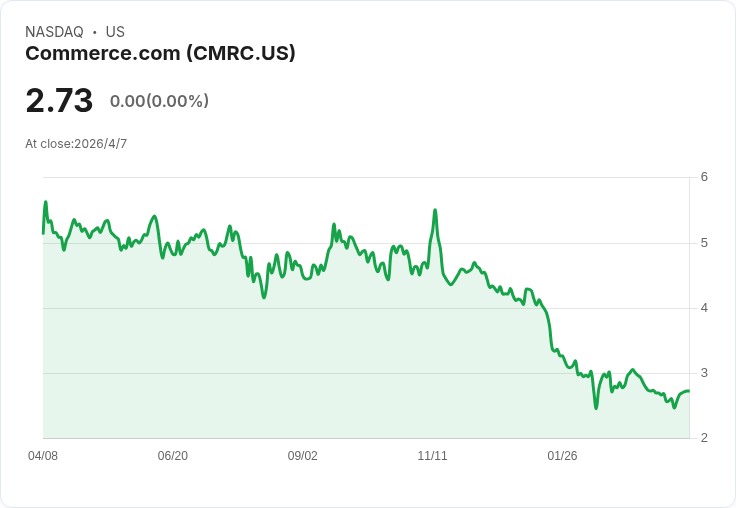
Task: Click the NASDAQ exchange label
Action: pyautogui.click(x=54, y=32)
